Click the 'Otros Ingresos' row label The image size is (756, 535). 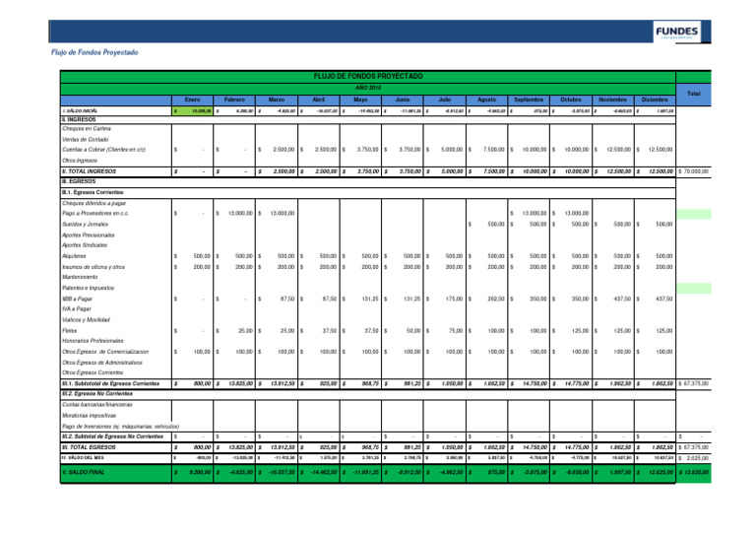pyautogui.click(x=80, y=161)
